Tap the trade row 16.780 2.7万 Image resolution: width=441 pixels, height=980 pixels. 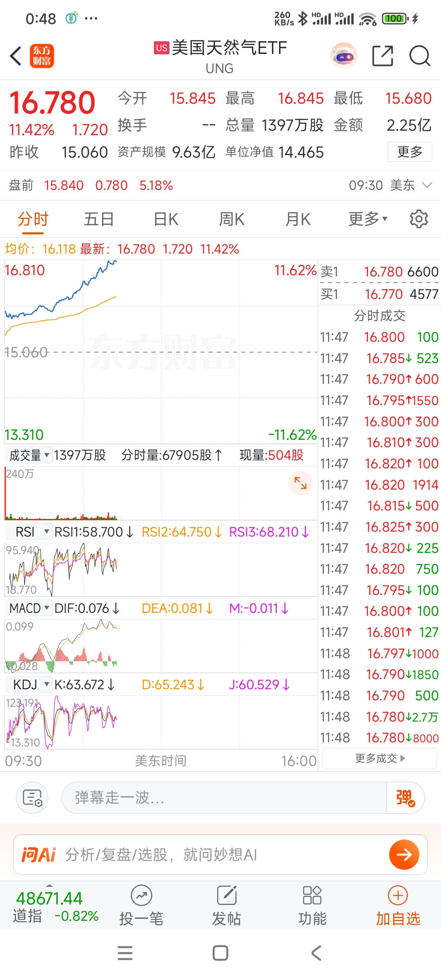(x=379, y=717)
